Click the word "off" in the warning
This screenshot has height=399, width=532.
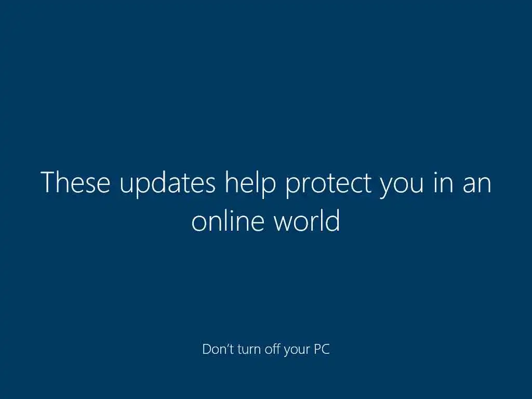click(272, 349)
